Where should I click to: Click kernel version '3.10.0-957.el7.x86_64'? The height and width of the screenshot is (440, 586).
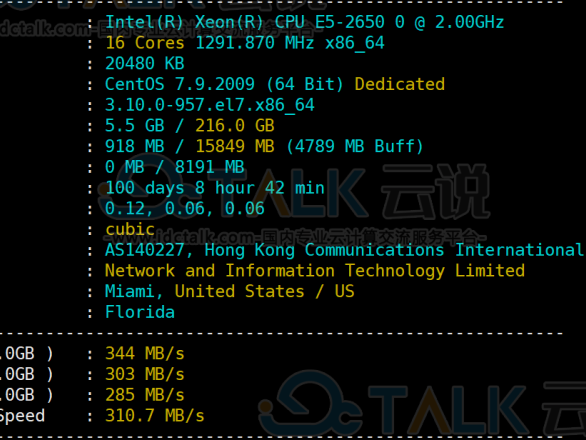(x=210, y=105)
